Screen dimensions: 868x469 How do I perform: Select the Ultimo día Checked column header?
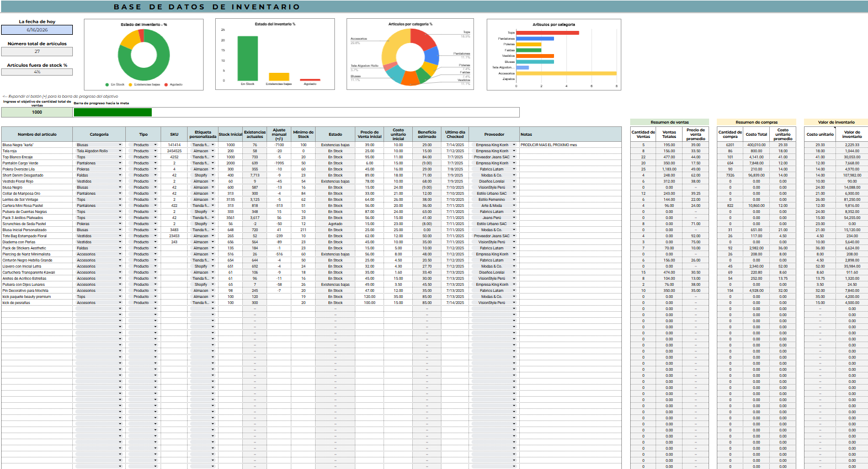pos(455,134)
